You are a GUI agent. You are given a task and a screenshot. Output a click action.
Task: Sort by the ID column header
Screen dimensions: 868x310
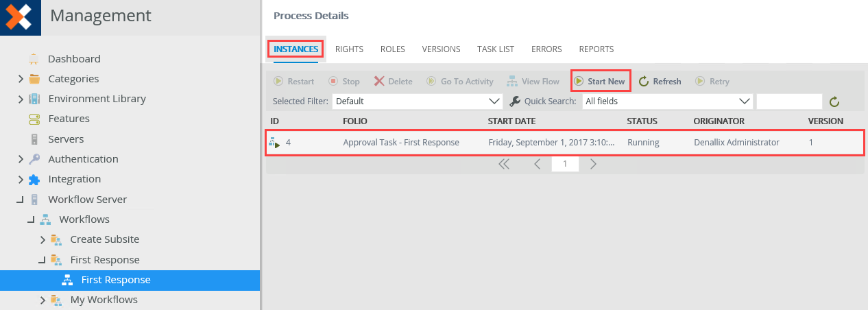tap(275, 121)
